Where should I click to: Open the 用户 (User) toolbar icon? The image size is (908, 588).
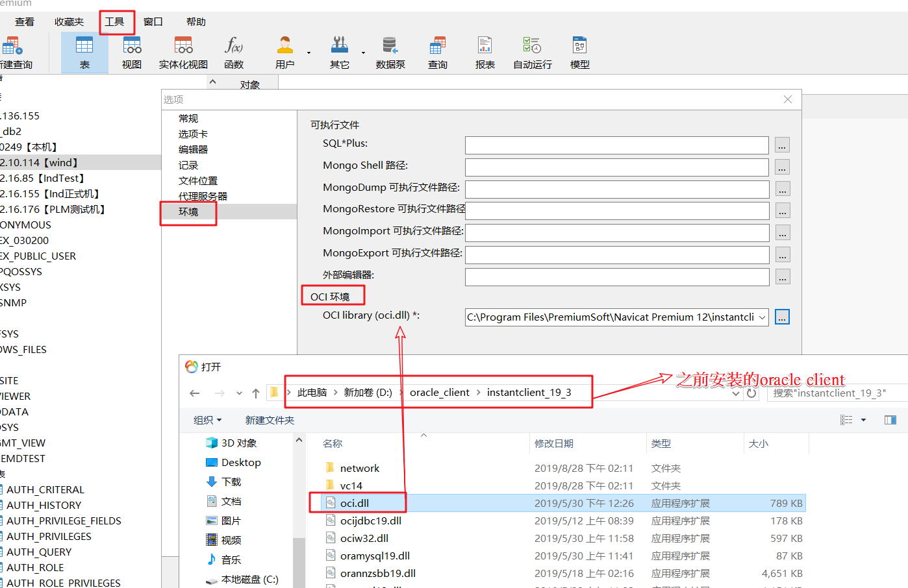tap(285, 53)
